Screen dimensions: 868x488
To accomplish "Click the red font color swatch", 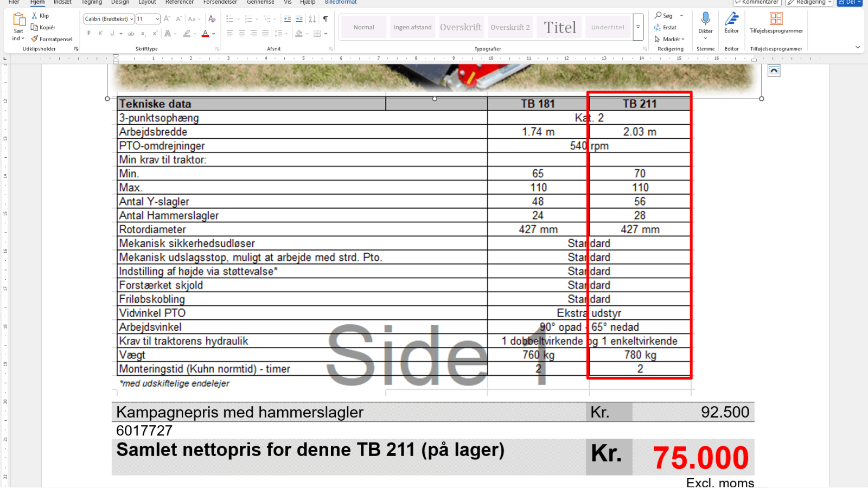I will [x=205, y=36].
